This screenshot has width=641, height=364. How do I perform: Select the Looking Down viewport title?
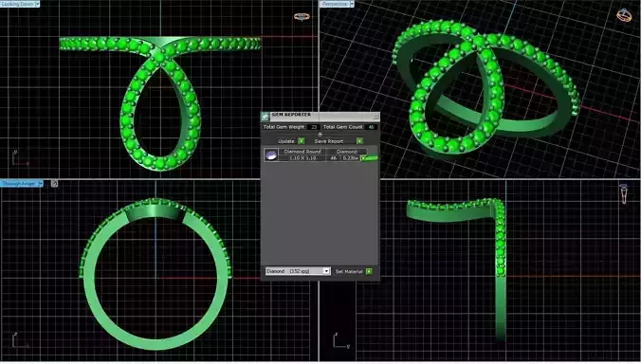(x=17, y=4)
